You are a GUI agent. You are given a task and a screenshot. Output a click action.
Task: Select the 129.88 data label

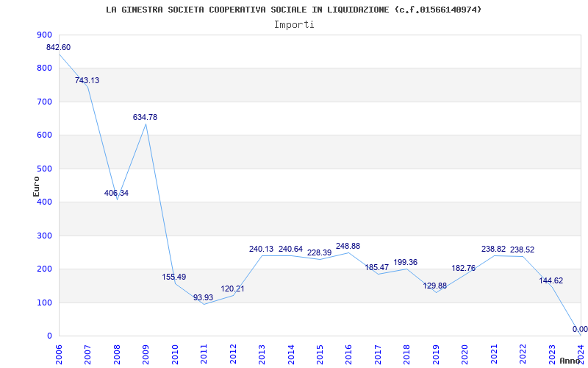[435, 286]
